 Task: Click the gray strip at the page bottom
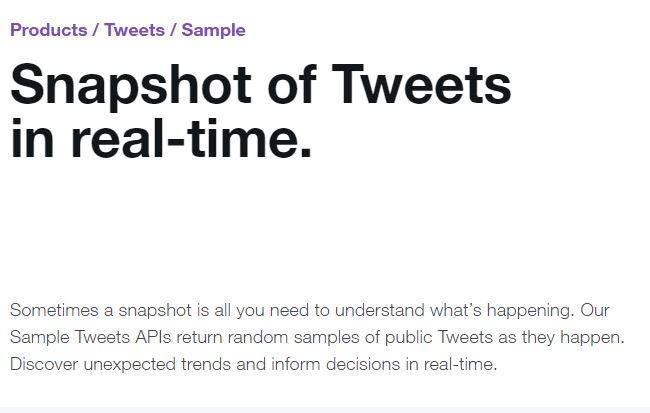click(x=325, y=409)
